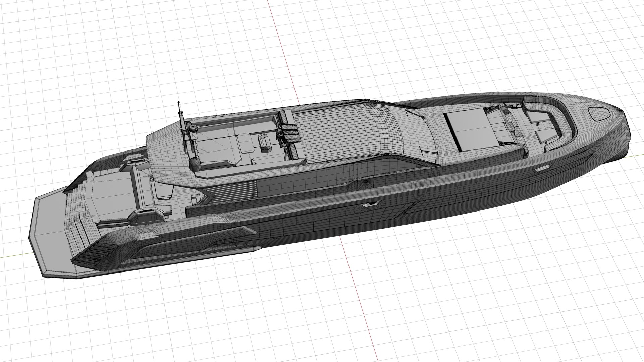
Task: Select the oval hatch at the bow tip
Action: coord(600,113)
